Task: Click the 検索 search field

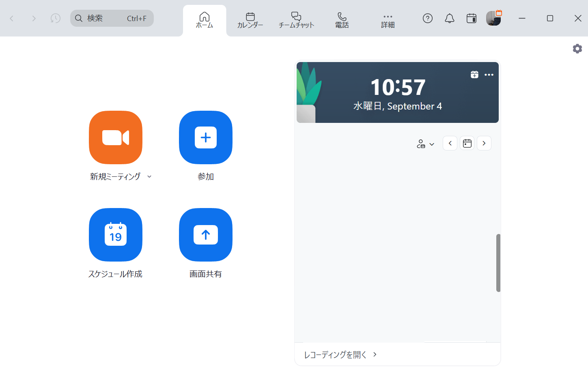Action: coord(112,18)
